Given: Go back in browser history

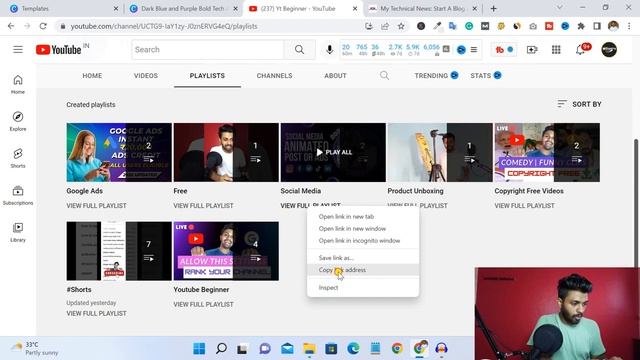Looking at the screenshot, I should (x=11, y=26).
